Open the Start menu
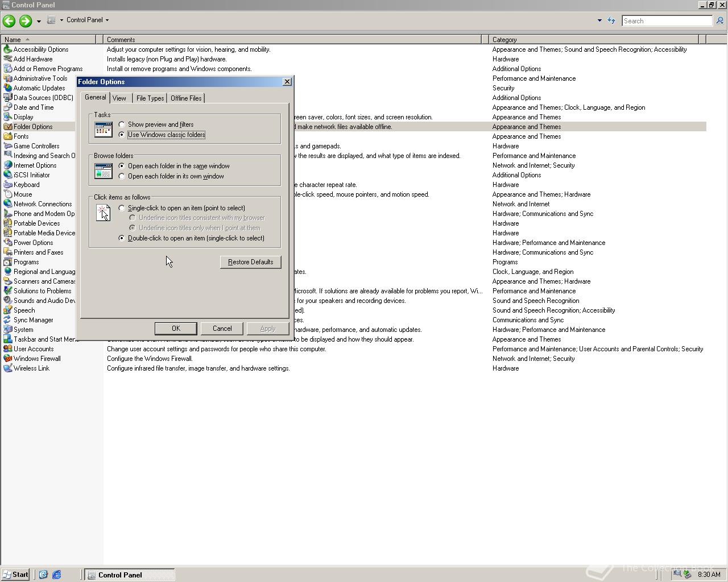 [15, 575]
